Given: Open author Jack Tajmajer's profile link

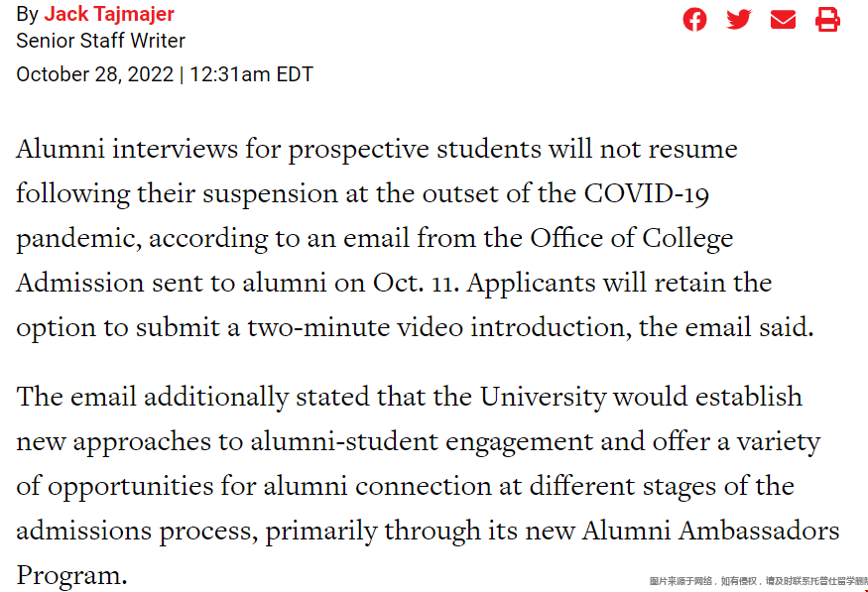Looking at the screenshot, I should (109, 14).
